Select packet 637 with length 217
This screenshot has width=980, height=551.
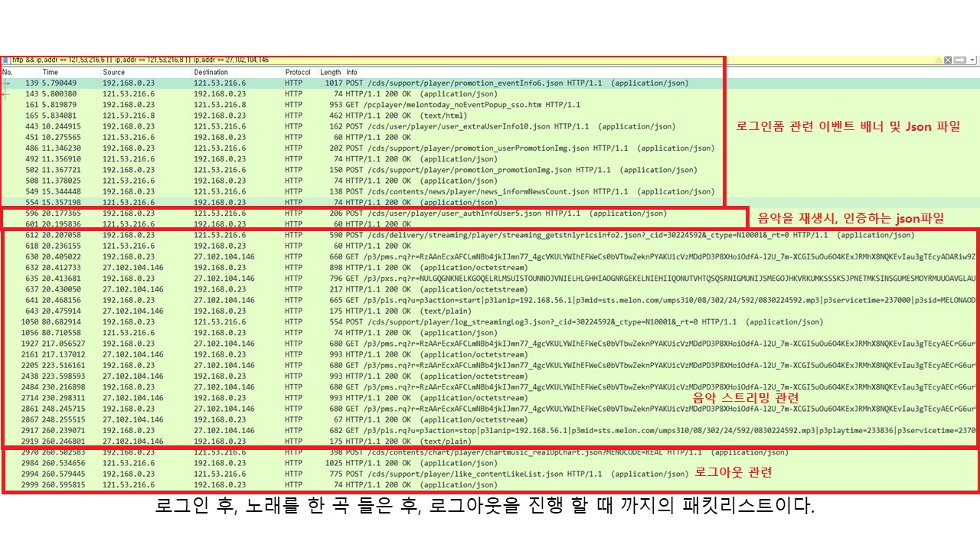pos(490,290)
